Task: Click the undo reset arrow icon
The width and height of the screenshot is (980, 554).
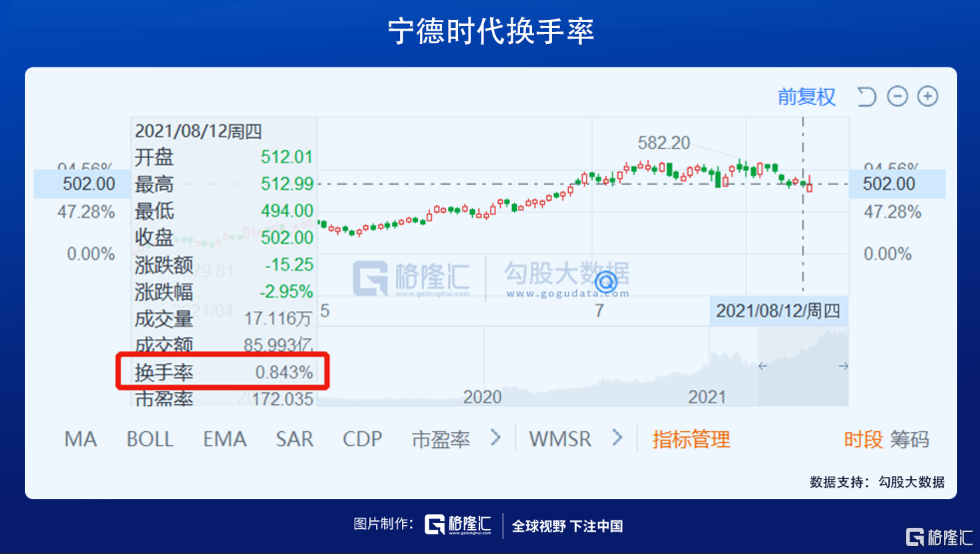Action: pos(866,97)
